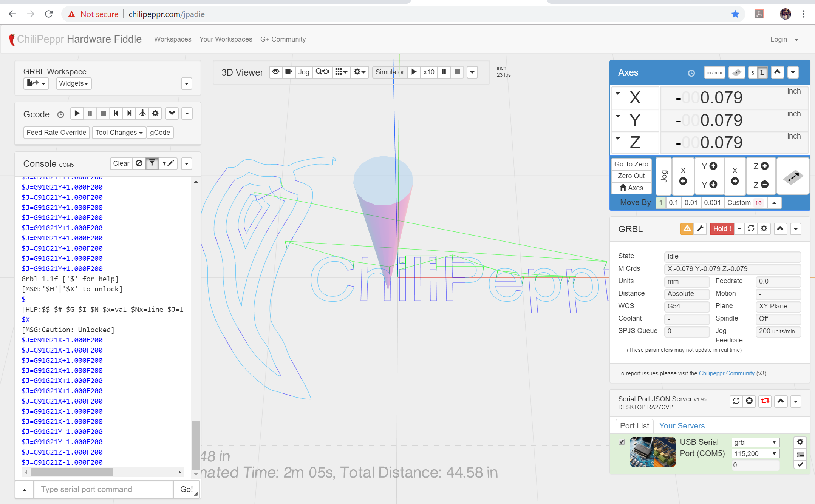The width and height of the screenshot is (815, 504).
Task: Toggle look-at view eye in 3D Viewer
Action: [x=276, y=72]
